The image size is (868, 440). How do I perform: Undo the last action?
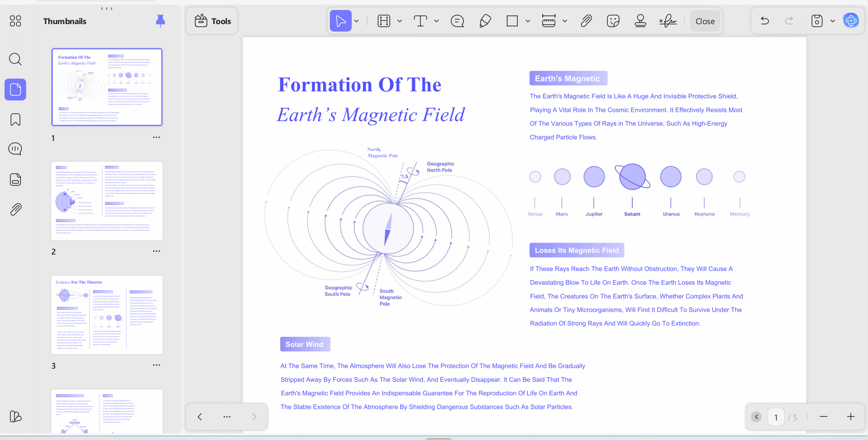(x=765, y=21)
